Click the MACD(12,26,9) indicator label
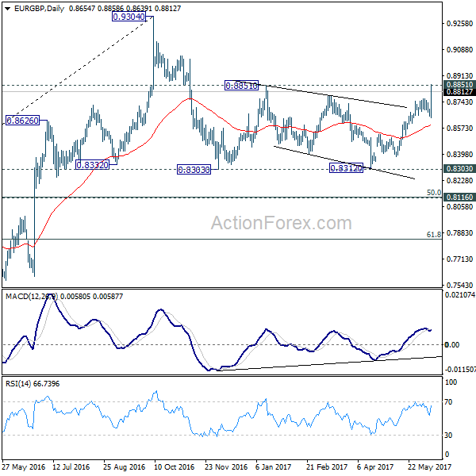This screenshot has height=476, width=476. [31, 296]
